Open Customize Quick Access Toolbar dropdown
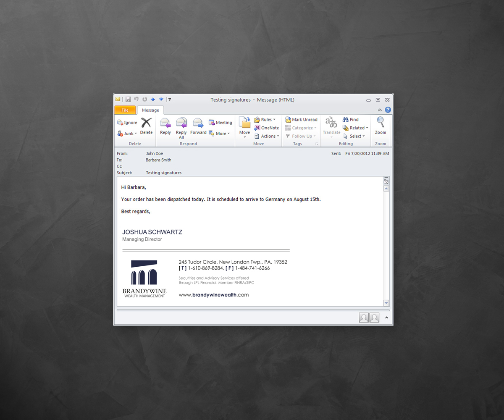 point(170,100)
